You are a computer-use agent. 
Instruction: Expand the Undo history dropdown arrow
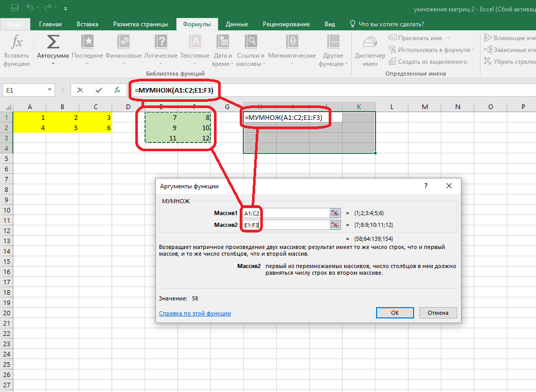37,8
